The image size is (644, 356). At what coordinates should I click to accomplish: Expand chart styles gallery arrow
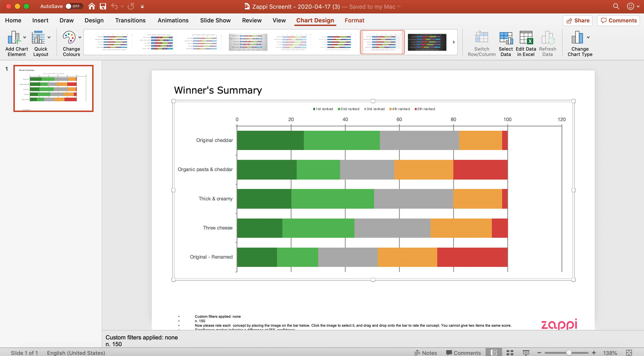point(454,42)
